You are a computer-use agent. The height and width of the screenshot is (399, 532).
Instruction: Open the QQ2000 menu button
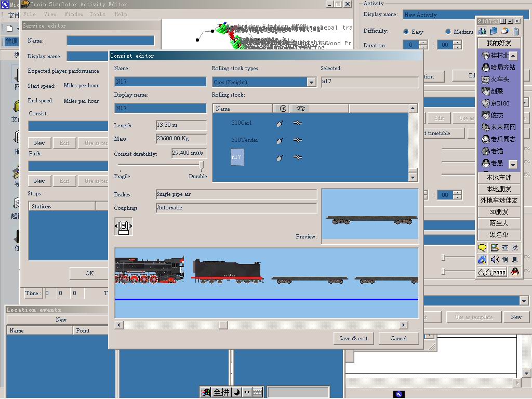point(493,272)
